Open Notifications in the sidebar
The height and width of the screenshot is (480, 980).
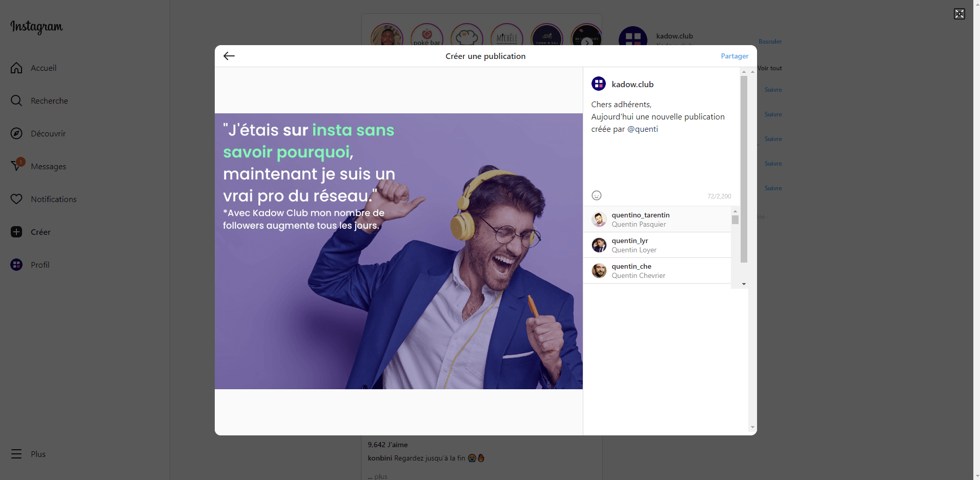[x=44, y=199]
